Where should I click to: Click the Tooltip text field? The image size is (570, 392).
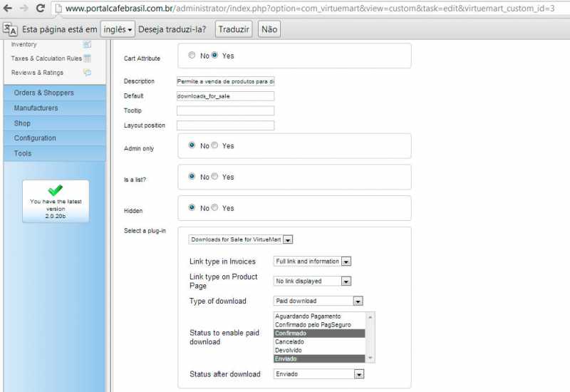(225, 110)
